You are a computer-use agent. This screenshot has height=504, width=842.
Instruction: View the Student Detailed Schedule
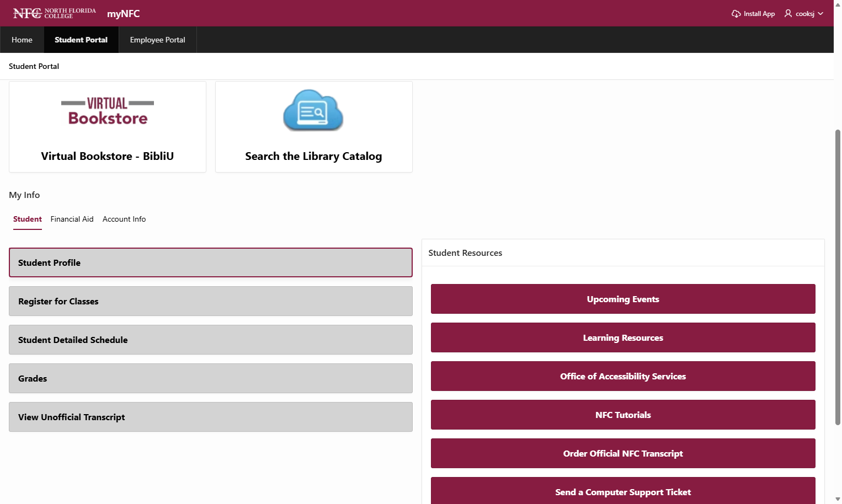coord(211,340)
